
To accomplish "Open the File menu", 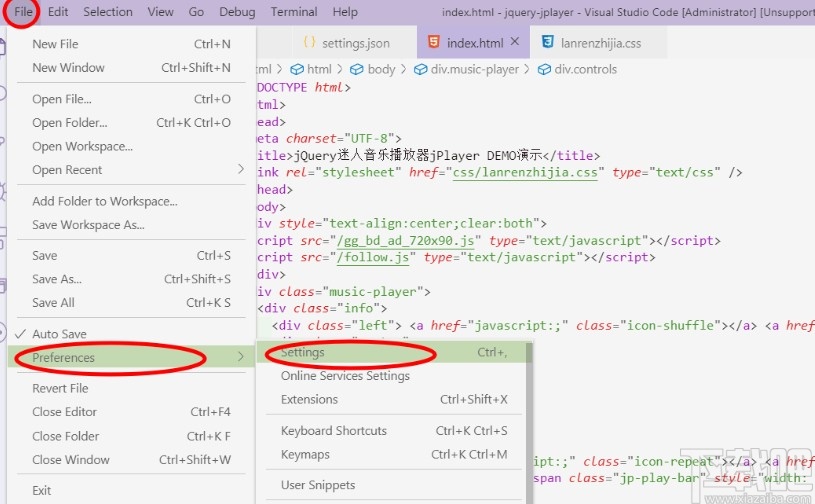I will pyautogui.click(x=23, y=11).
